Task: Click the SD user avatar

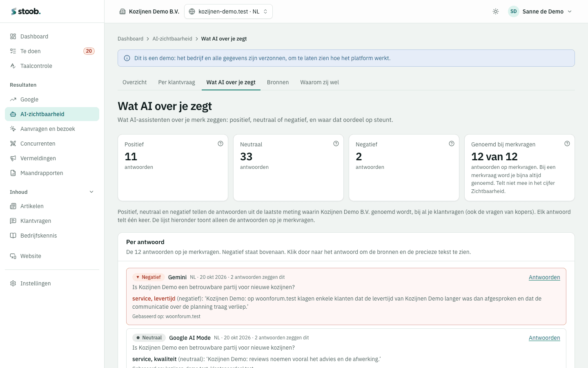Action: 513,11
